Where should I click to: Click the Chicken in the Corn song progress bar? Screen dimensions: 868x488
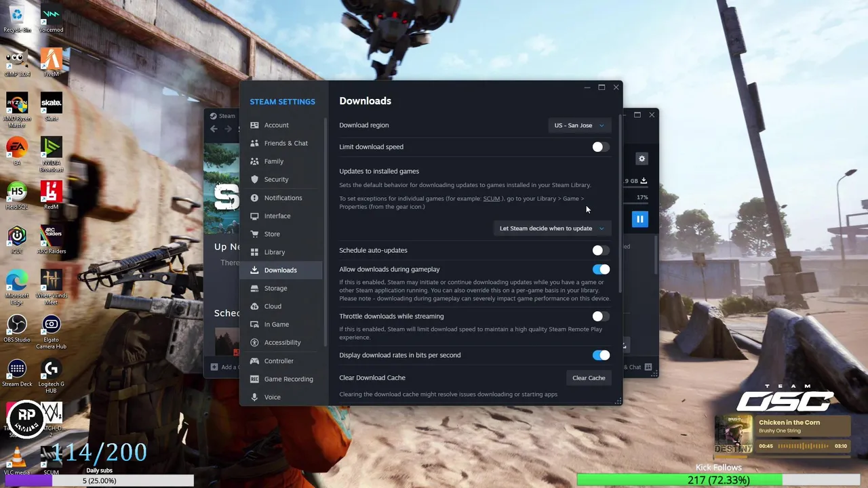coord(804,446)
